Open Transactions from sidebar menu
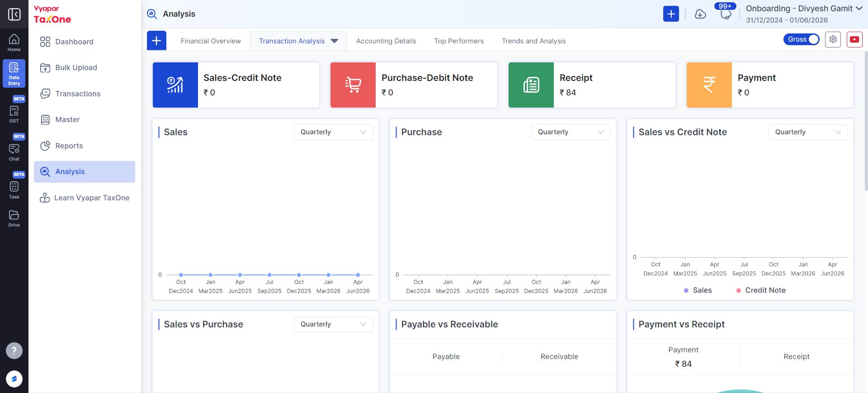 pyautogui.click(x=85, y=94)
